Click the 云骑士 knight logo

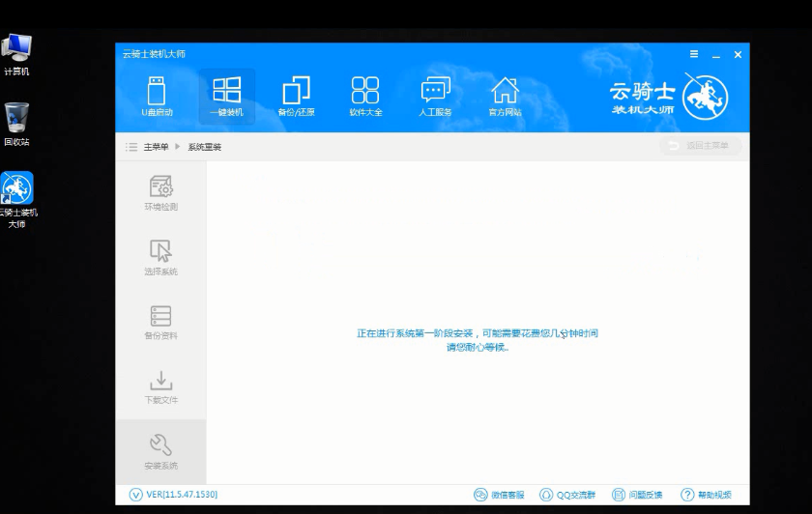tap(705, 97)
